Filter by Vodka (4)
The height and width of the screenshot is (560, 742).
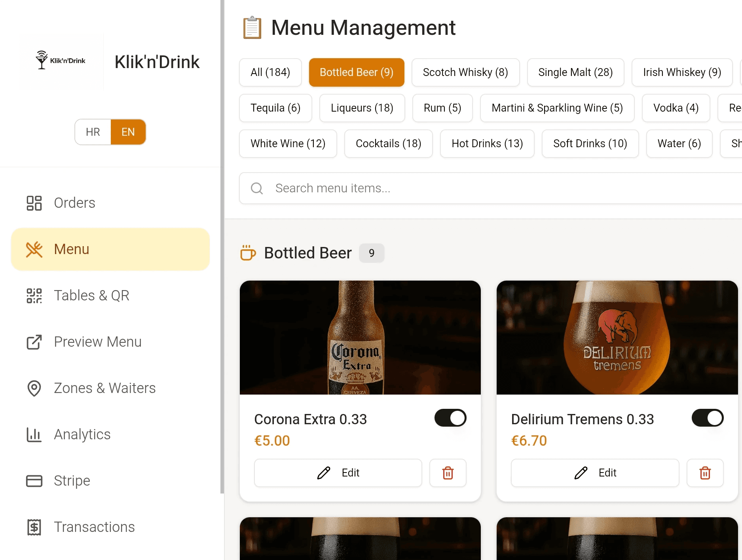(x=676, y=108)
